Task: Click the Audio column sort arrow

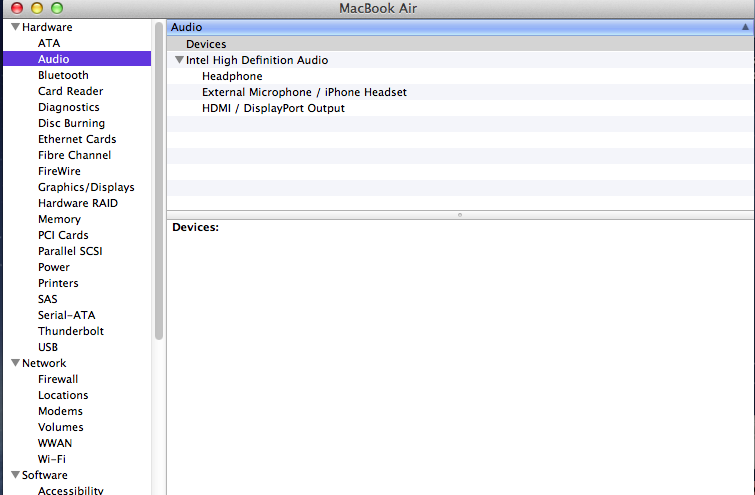Action: (745, 27)
